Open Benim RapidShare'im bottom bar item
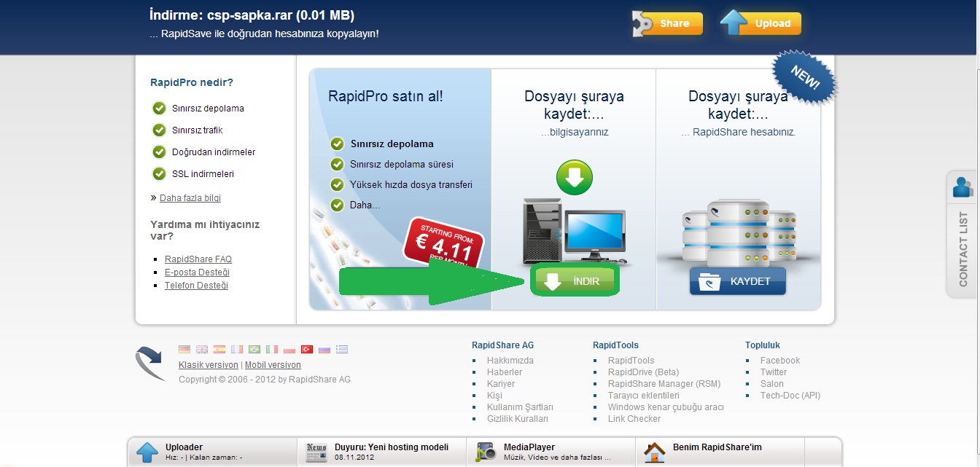 (720, 452)
